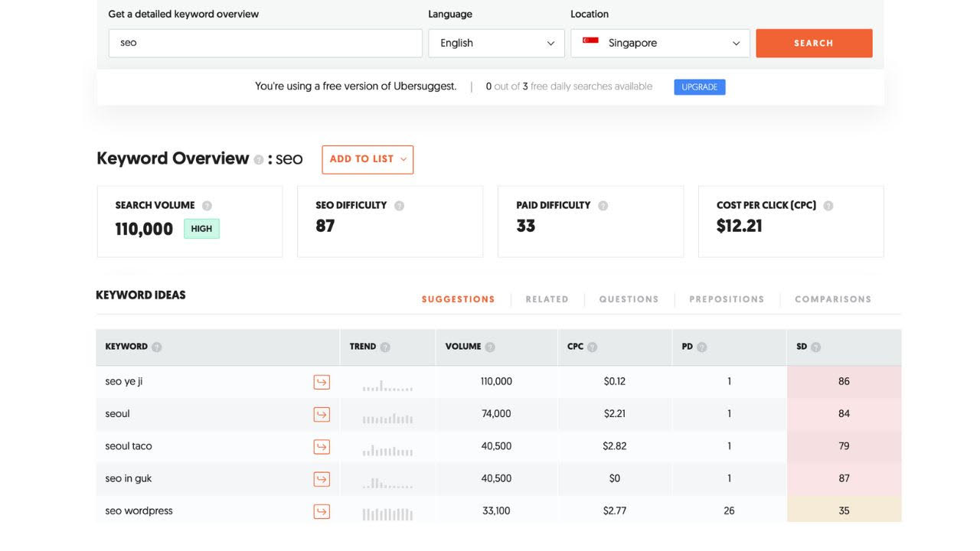Click help icon in PD column header
Screen dimensions: 980x551
point(702,347)
